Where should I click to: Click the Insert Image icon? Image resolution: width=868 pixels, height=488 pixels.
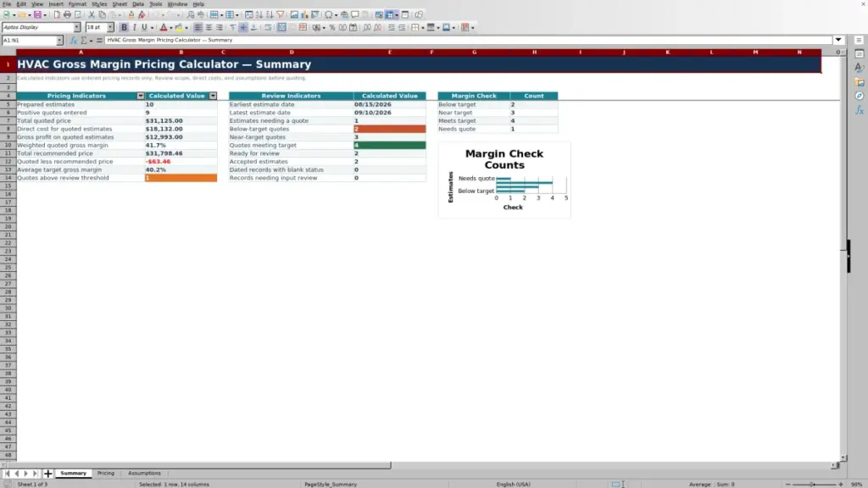[294, 15]
